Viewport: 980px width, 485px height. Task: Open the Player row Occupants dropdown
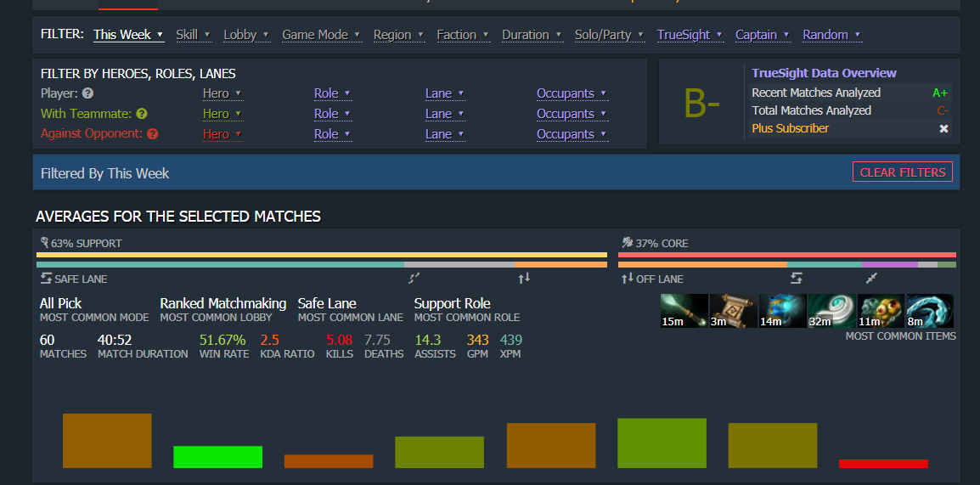[x=572, y=93]
